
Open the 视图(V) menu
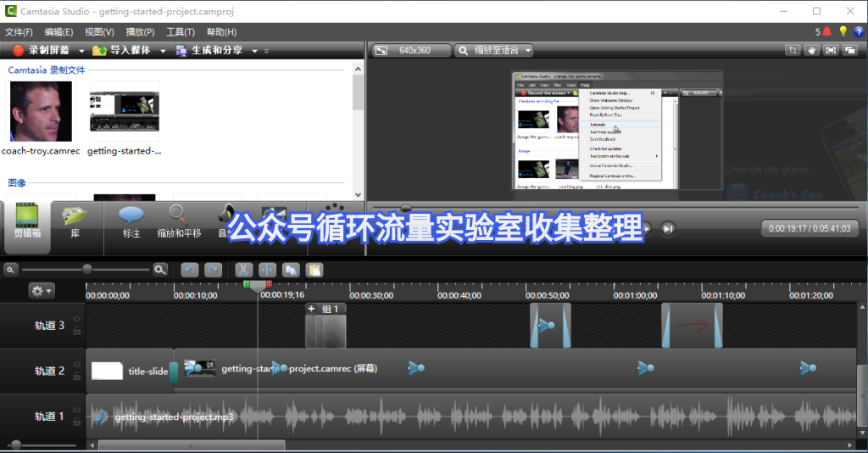pyautogui.click(x=99, y=32)
